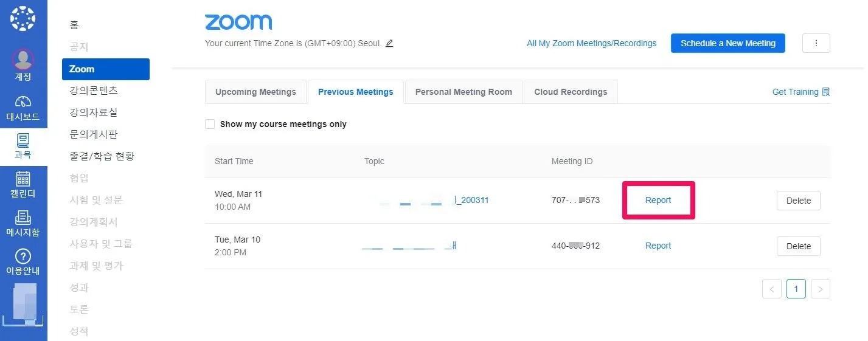Edit time zone with pencil icon

(389, 43)
